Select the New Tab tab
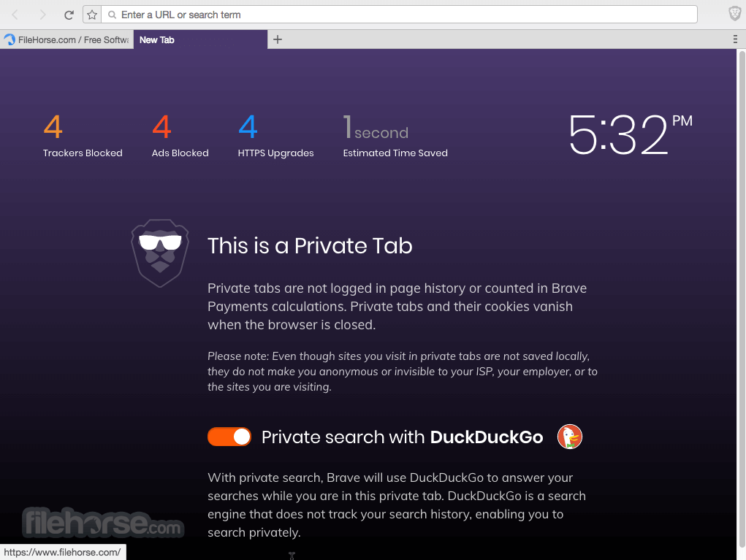Image resolution: width=746 pixels, height=560 pixels. (x=200, y=39)
